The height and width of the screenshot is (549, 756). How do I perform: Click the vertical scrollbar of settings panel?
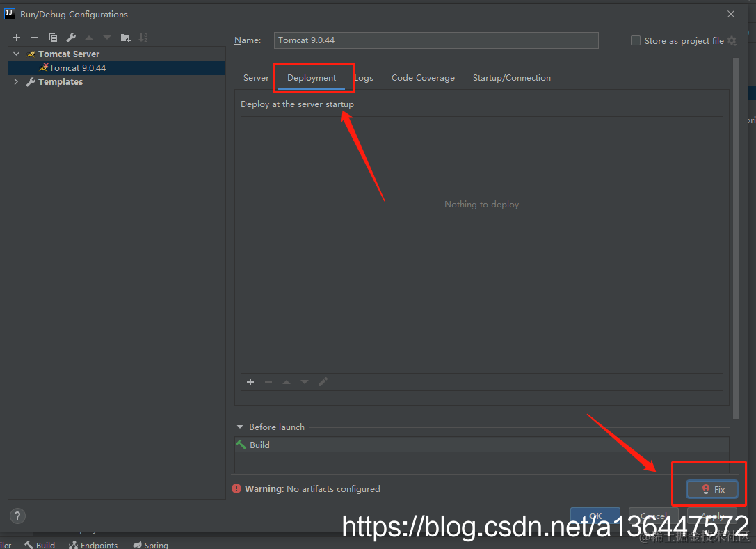coord(735,239)
